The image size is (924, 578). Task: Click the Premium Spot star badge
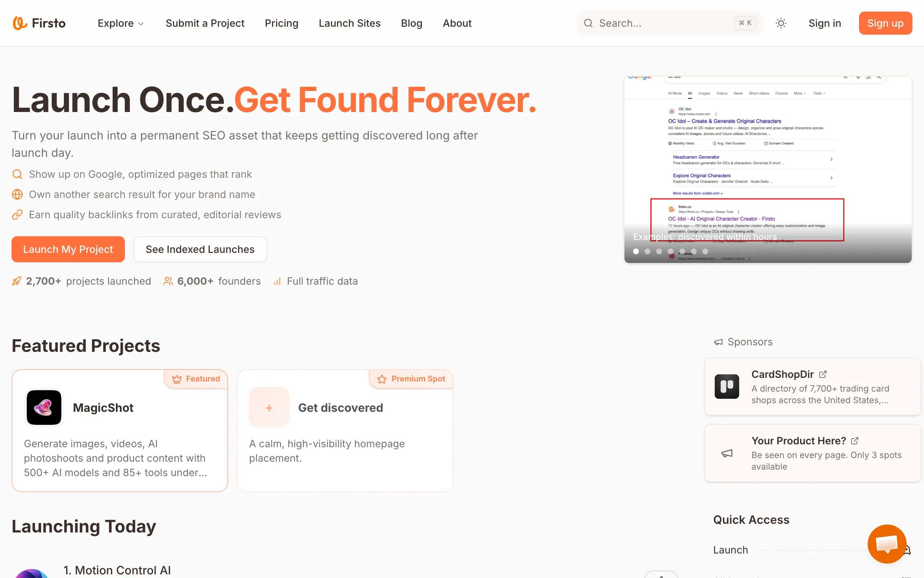[x=411, y=379]
